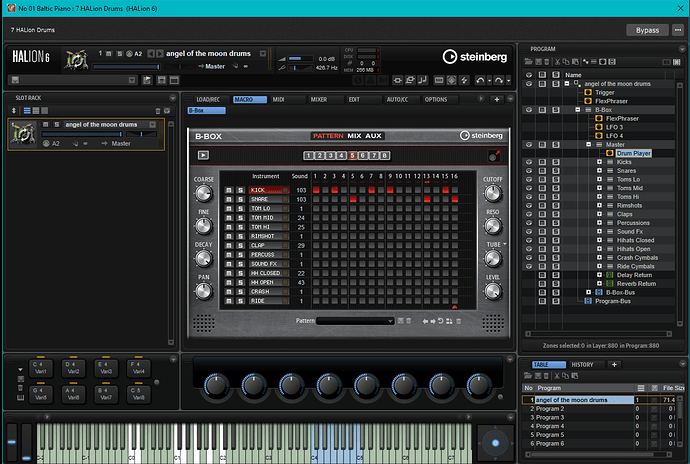Toggle visibility eye of B-Box layer
Image resolution: width=690 pixels, height=464 pixels.
[529, 110]
